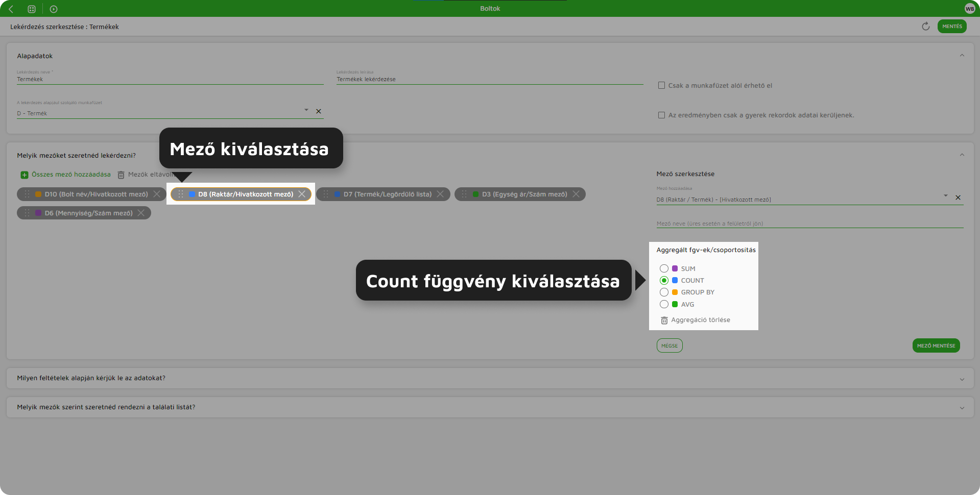980x495 pixels.
Task: Click the MEZŐ MENTÉSE button
Action: click(x=936, y=345)
